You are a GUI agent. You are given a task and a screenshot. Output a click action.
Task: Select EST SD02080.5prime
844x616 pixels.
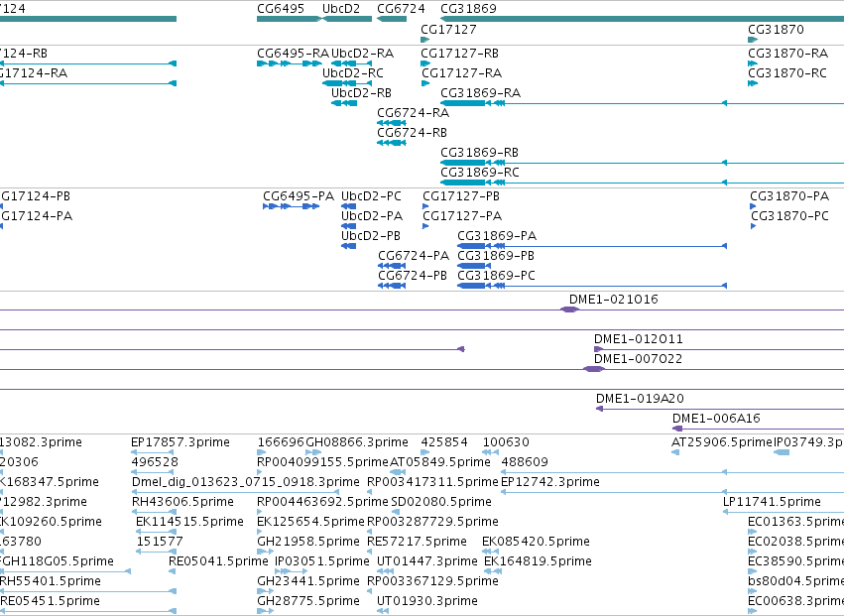tap(441, 502)
